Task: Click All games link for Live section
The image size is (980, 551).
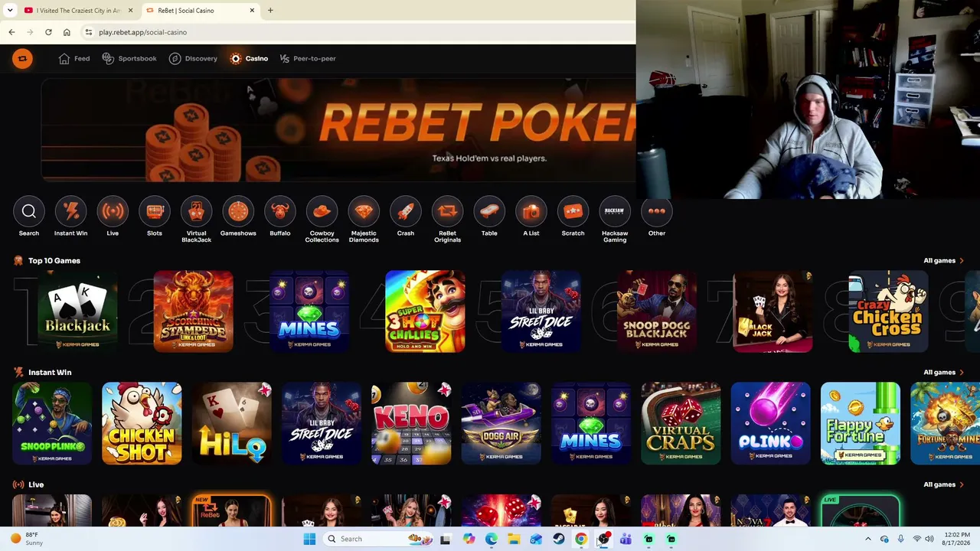Action: pos(943,484)
